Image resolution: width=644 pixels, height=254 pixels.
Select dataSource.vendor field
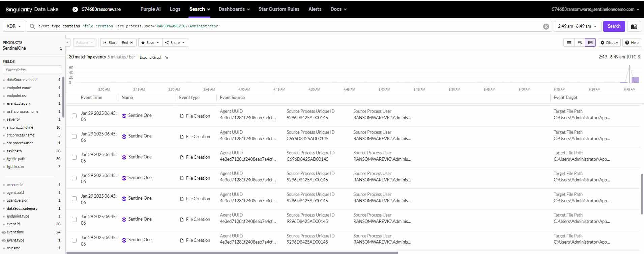click(x=22, y=80)
